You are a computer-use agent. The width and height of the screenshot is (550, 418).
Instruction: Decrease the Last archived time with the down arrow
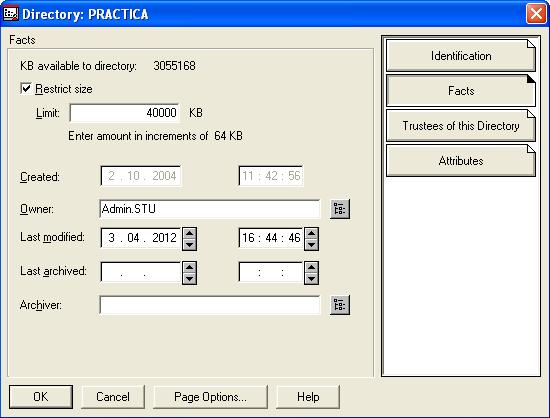click(x=311, y=278)
